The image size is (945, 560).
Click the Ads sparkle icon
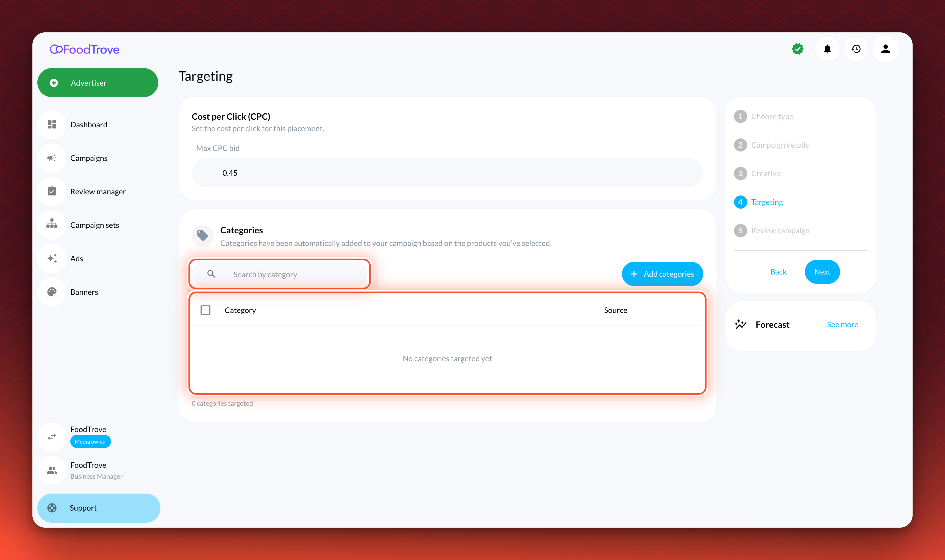(52, 259)
